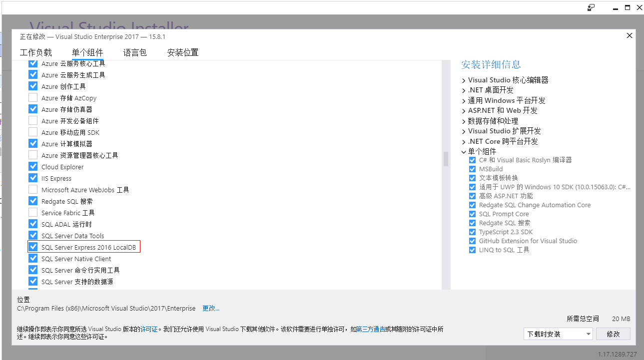This screenshot has height=360, width=644.
Task: Enable Service Fabric 工具
Action: click(x=32, y=212)
